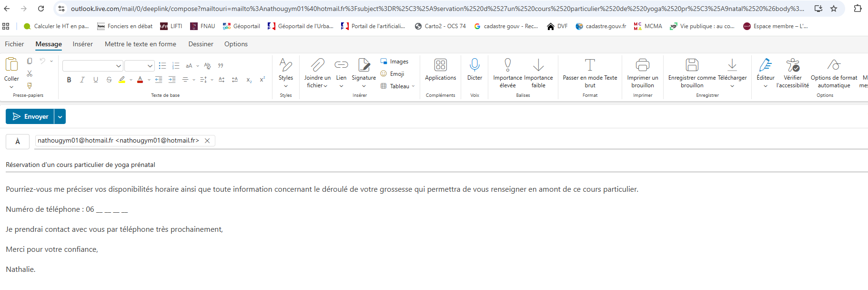868x290 pixels.
Task: Apply superscript formatting
Action: point(262,80)
